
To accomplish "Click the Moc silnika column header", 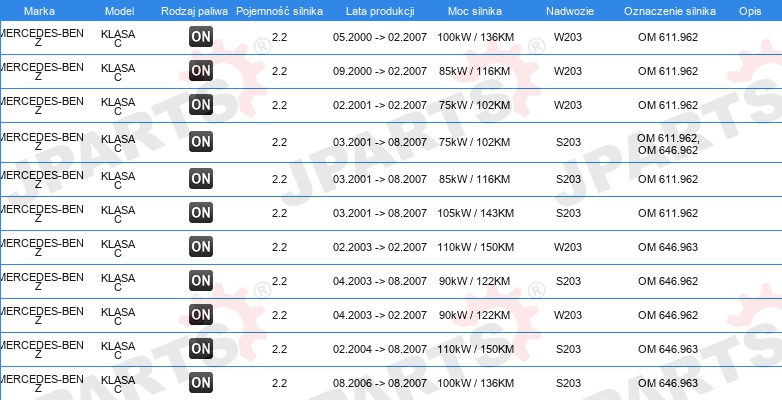I will [x=475, y=11].
